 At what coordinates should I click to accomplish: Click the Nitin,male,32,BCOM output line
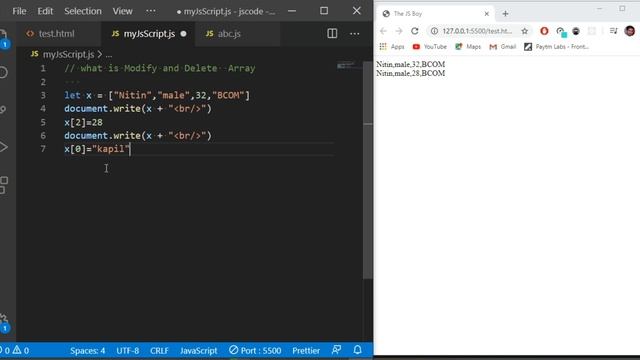pyautogui.click(x=411, y=64)
